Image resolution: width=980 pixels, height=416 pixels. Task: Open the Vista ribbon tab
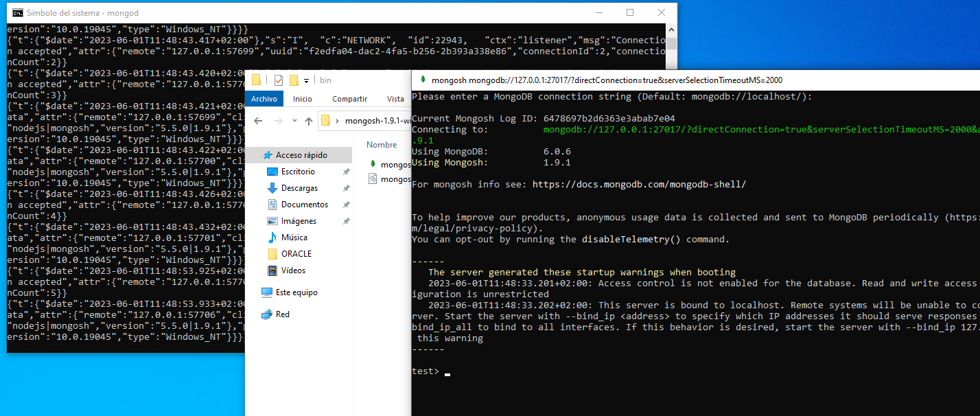(395, 99)
